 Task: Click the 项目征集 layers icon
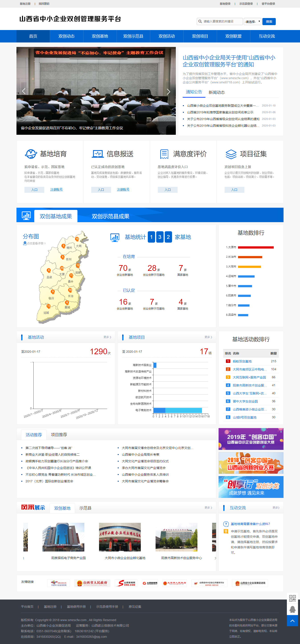point(231,154)
